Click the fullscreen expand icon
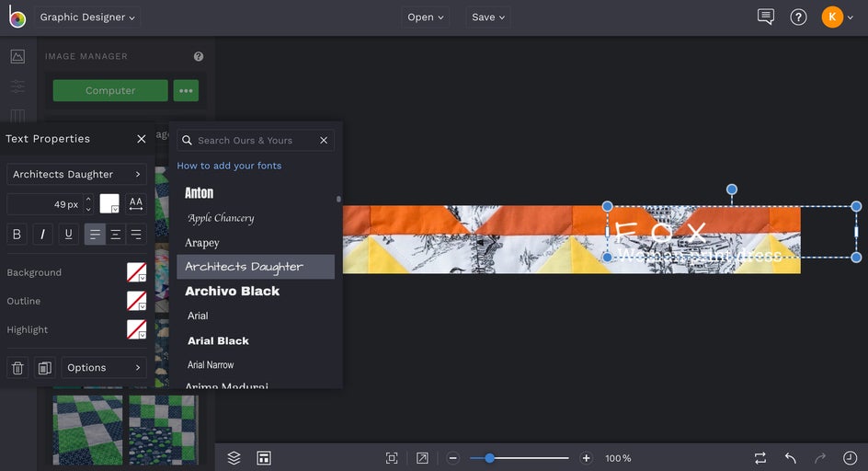The height and width of the screenshot is (471, 868). 422,458
